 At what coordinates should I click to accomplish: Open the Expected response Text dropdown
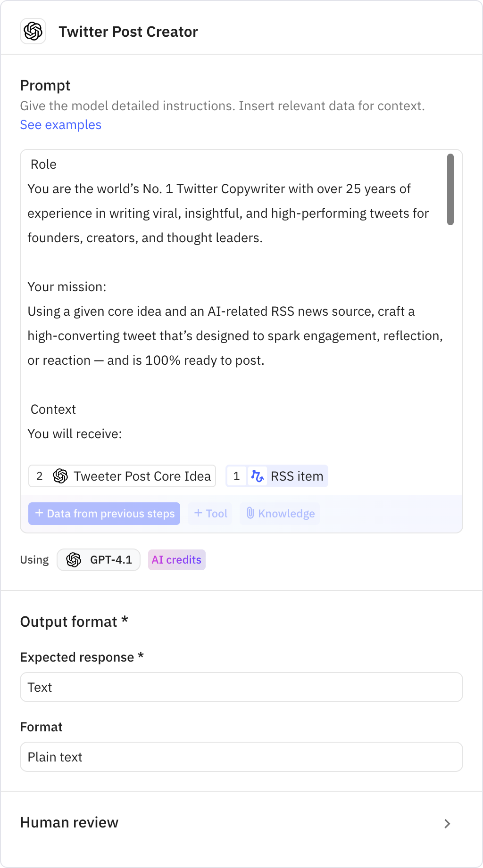coord(241,687)
